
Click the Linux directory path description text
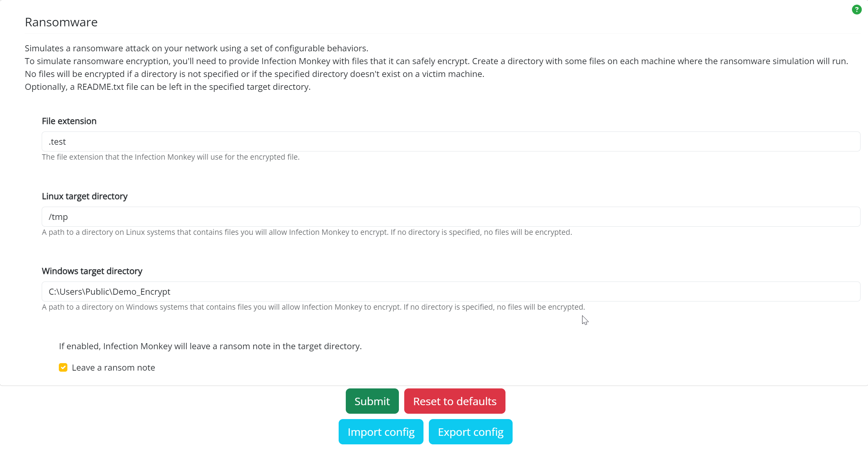(x=307, y=232)
